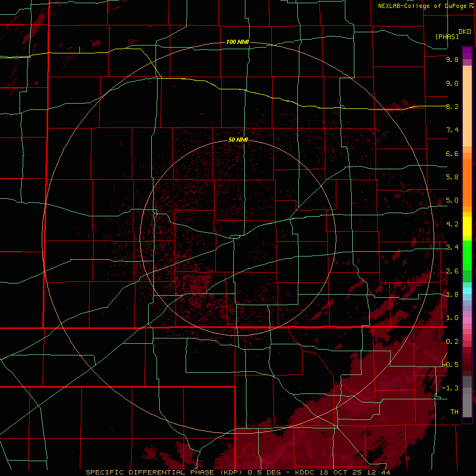
Task: Click the -0.5 scale value
Action: [450, 365]
